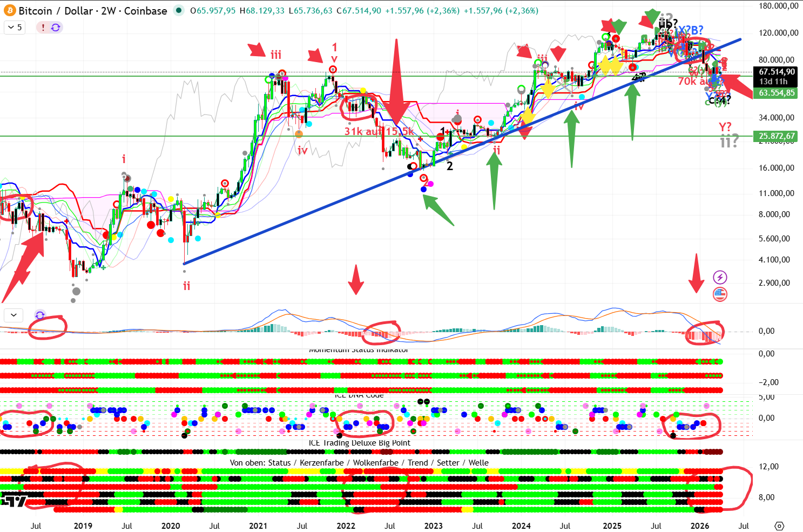803x532 pixels.
Task: Expand the lower indicator pane legend chevron
Action: [x=14, y=315]
